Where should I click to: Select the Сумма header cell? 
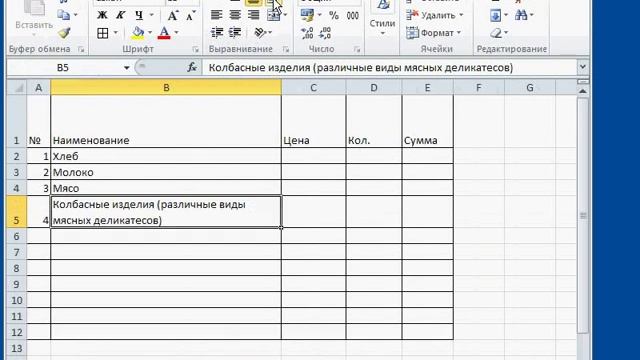[427, 121]
